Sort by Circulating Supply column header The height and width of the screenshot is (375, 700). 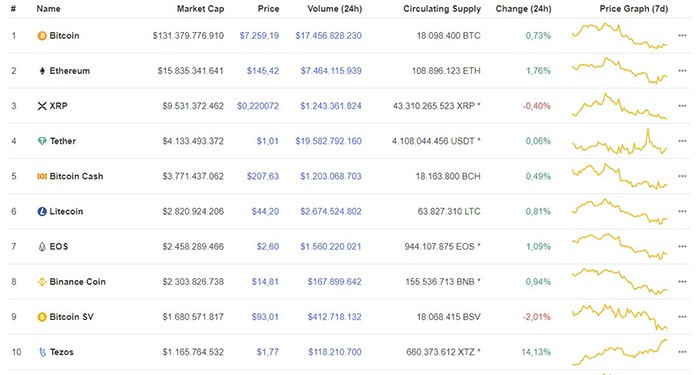[442, 9]
